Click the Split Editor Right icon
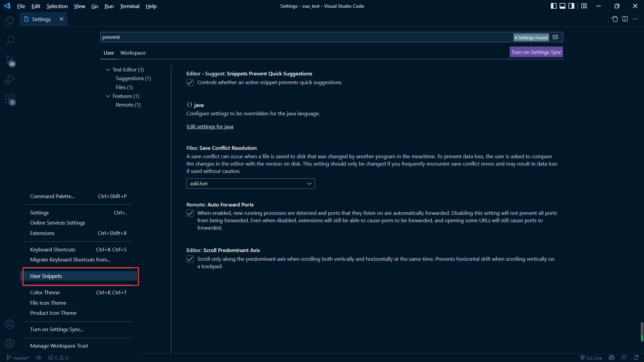The height and width of the screenshot is (362, 644). pos(625,19)
